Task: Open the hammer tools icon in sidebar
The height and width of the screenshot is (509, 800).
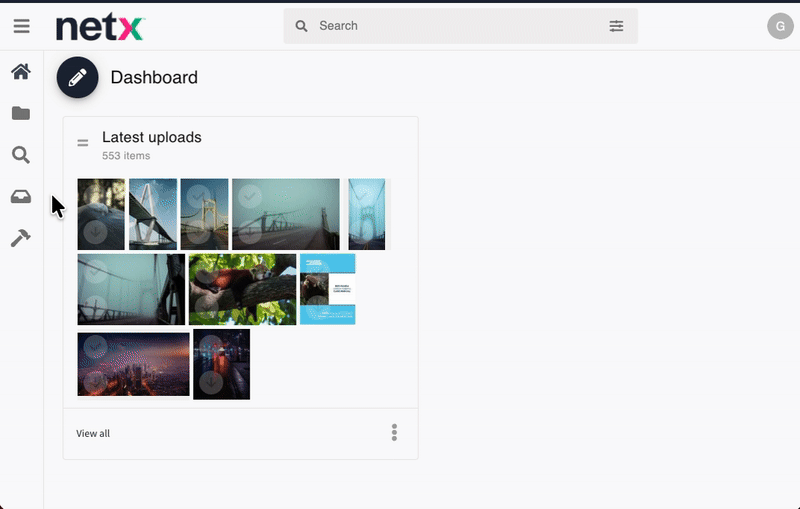Action: click(x=21, y=238)
